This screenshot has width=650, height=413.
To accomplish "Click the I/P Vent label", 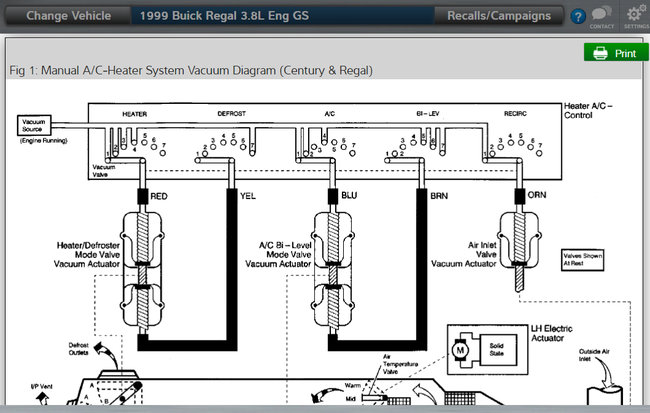I will coord(41,386).
